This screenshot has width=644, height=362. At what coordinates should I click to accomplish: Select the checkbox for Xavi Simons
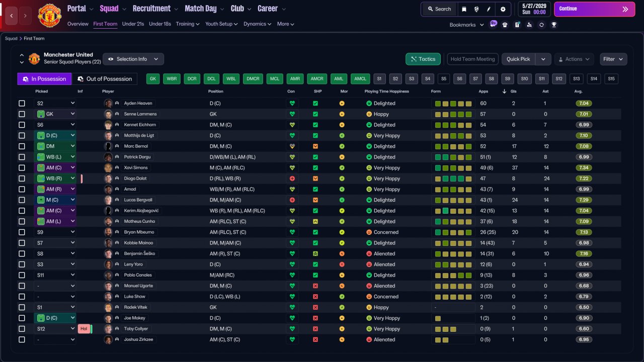point(22,168)
